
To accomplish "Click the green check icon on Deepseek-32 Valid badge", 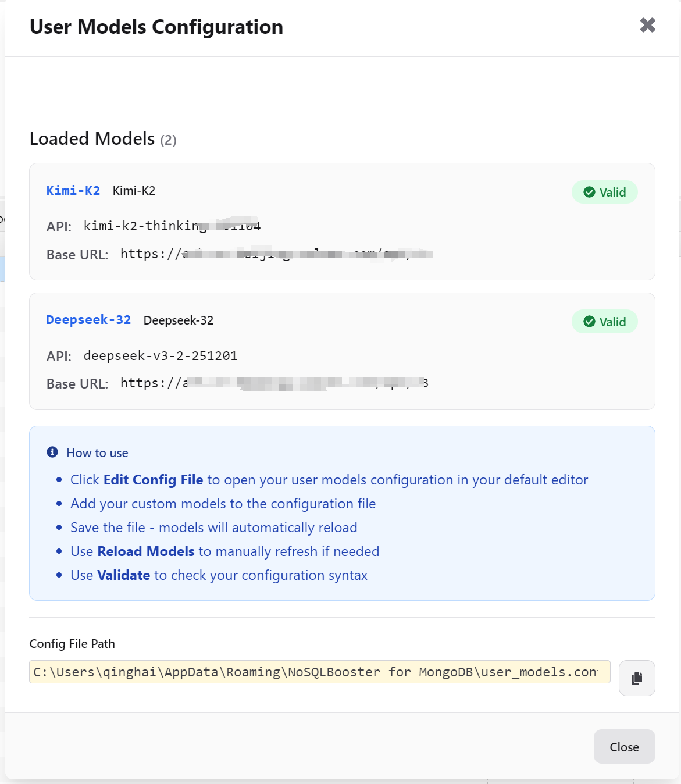I will (x=589, y=321).
